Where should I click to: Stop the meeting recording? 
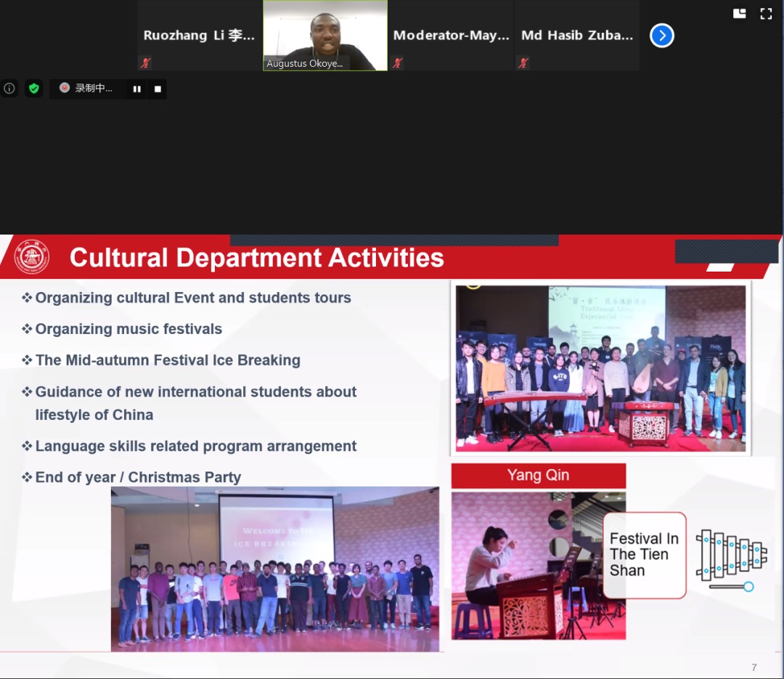click(158, 89)
